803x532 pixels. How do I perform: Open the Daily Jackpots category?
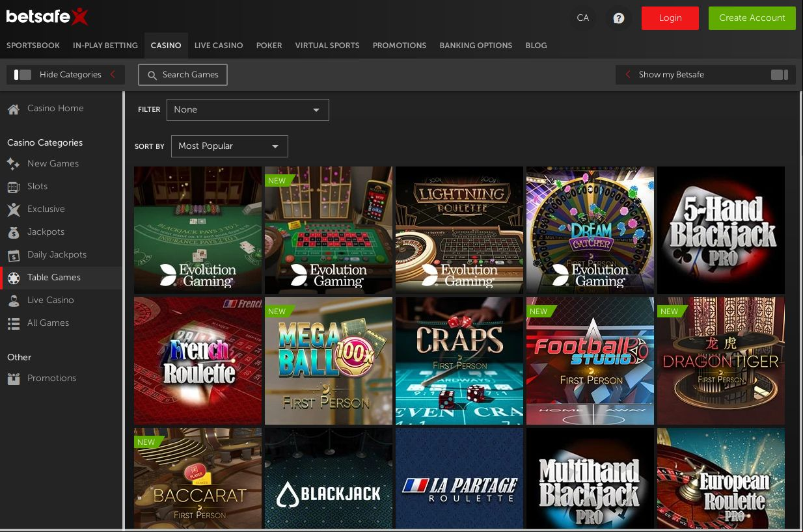(57, 255)
